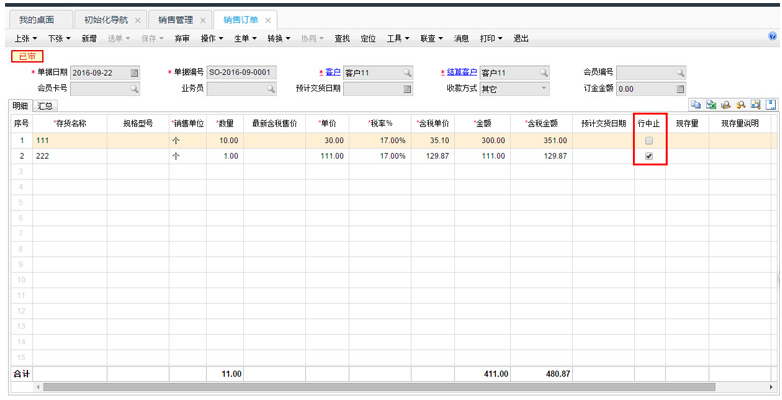Close the 销售订单 tab with its ×
782x400 pixels.
[268, 20]
